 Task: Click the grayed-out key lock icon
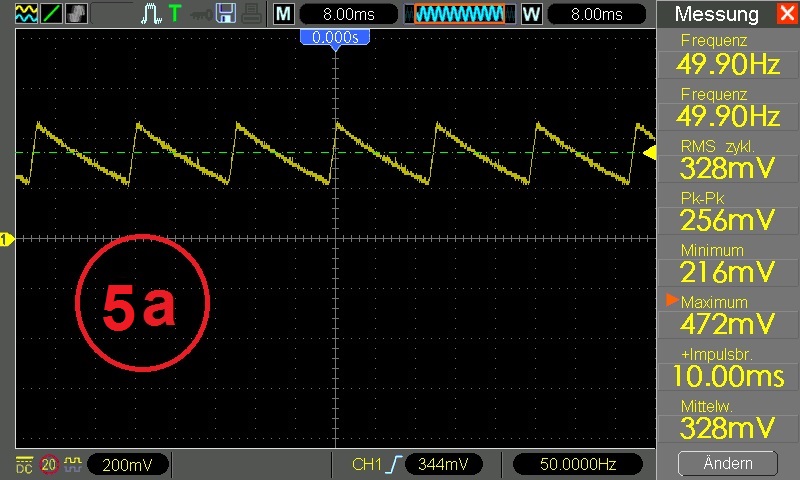(x=201, y=15)
